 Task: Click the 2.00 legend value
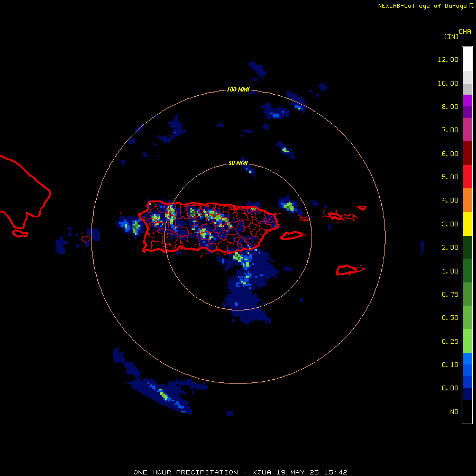point(450,248)
